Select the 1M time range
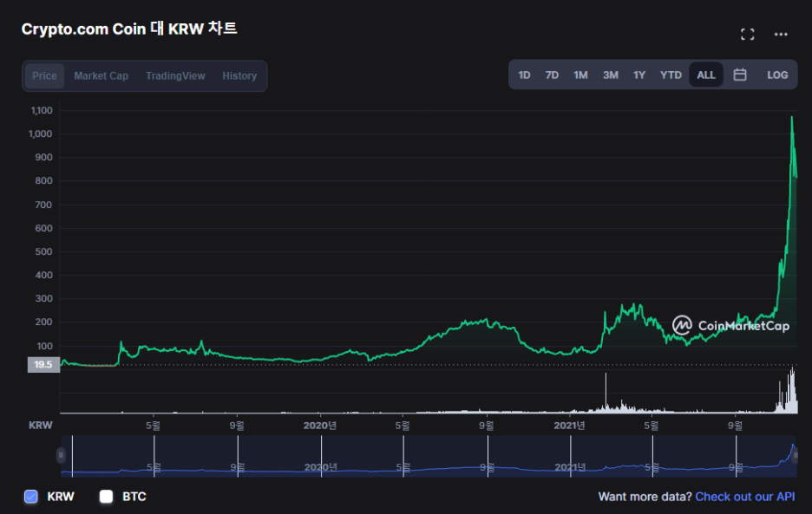The width and height of the screenshot is (812, 514). coord(580,75)
